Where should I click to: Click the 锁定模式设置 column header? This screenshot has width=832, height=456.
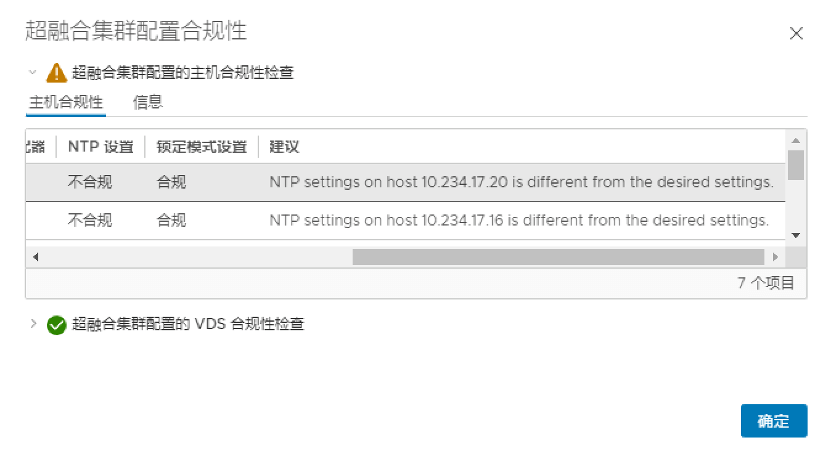202,147
